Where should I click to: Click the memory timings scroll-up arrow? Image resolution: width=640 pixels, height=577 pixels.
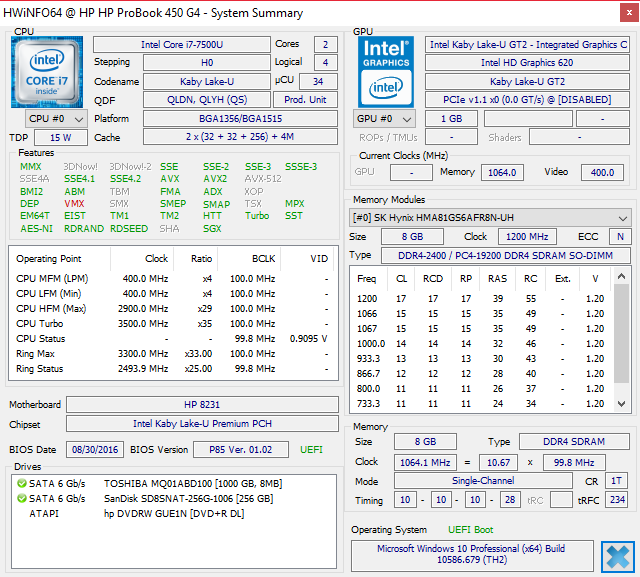coord(621,276)
